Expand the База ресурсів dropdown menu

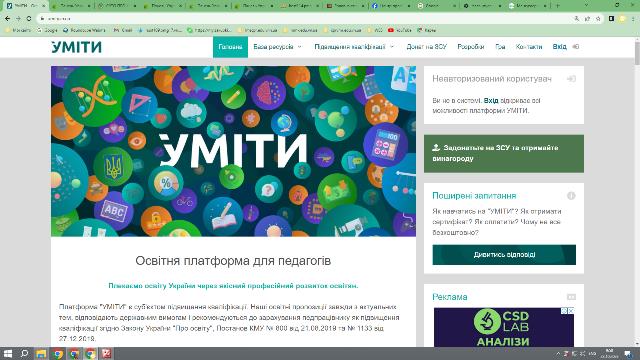(278, 47)
